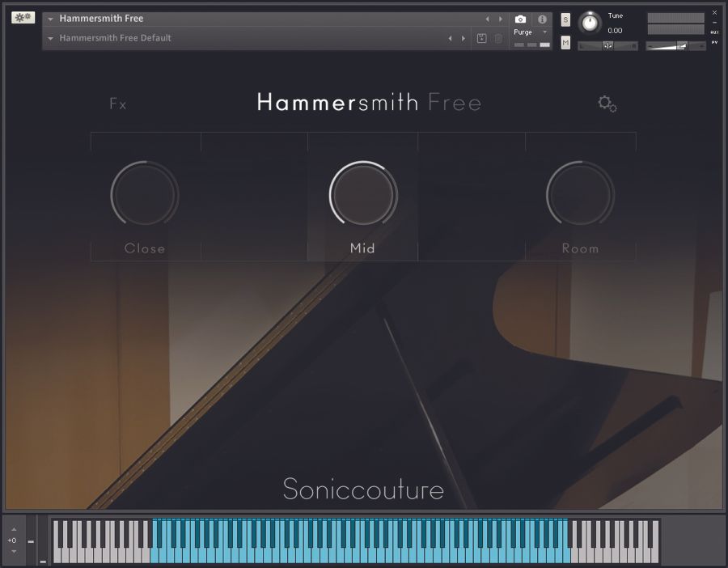Open Hammersmith Free settings via the gear icon
728x568 pixels.
(x=607, y=104)
